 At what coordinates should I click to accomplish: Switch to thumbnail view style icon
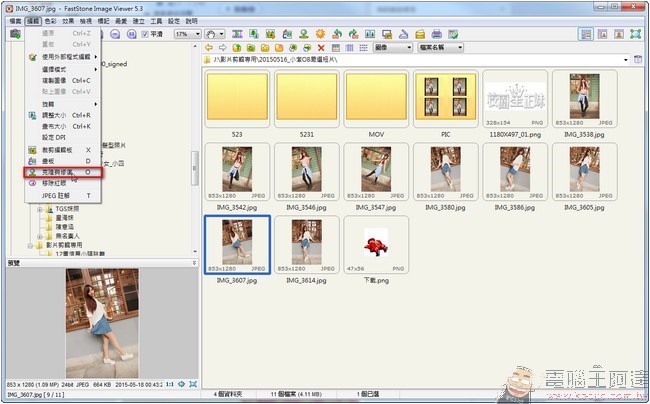[x=335, y=48]
